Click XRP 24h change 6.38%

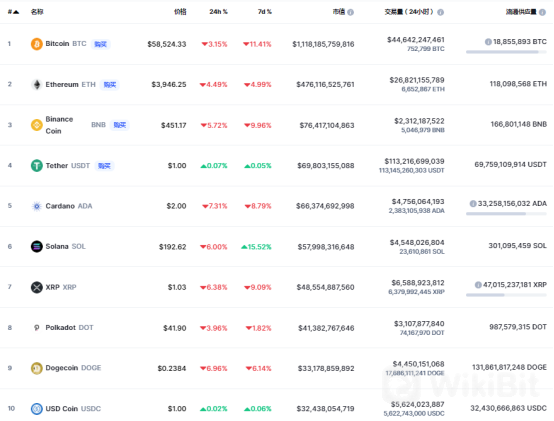(x=214, y=287)
